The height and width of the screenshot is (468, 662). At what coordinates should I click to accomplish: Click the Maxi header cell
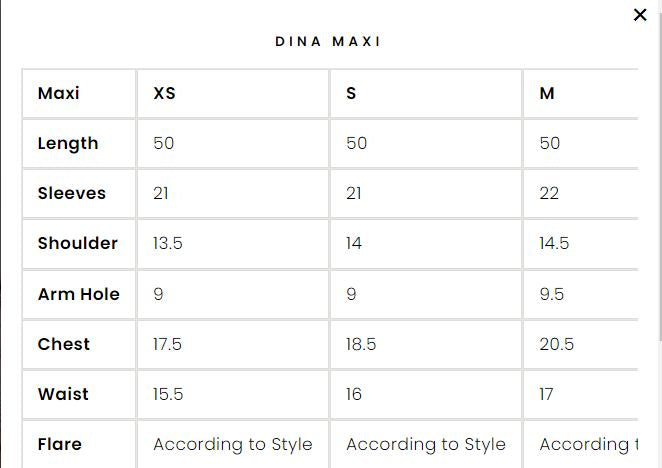point(58,93)
